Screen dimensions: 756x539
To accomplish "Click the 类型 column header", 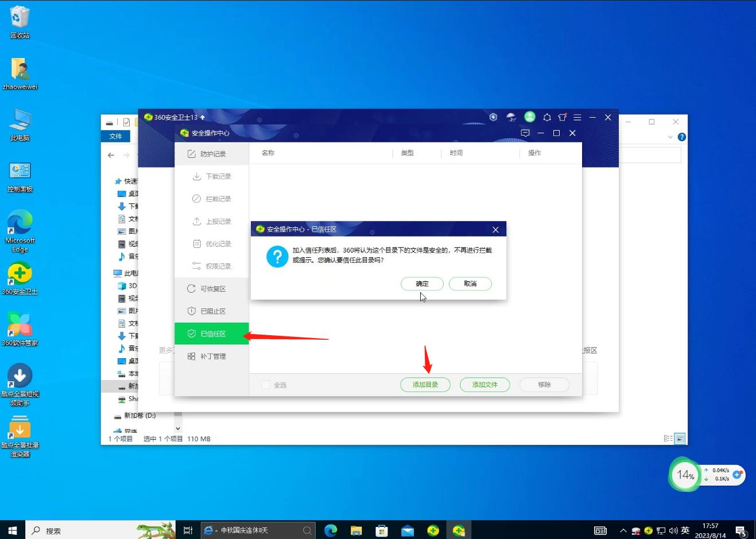I will (408, 153).
